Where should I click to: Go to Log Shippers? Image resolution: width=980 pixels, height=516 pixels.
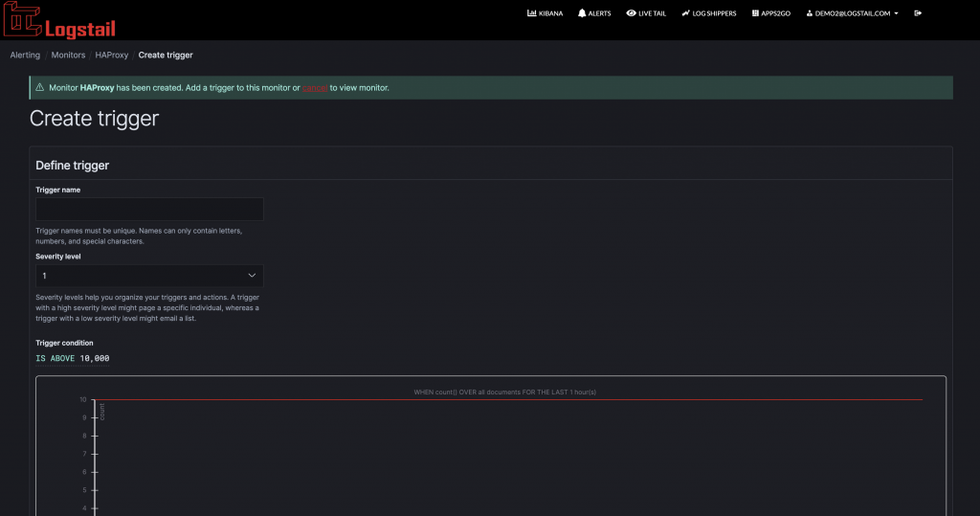709,13
